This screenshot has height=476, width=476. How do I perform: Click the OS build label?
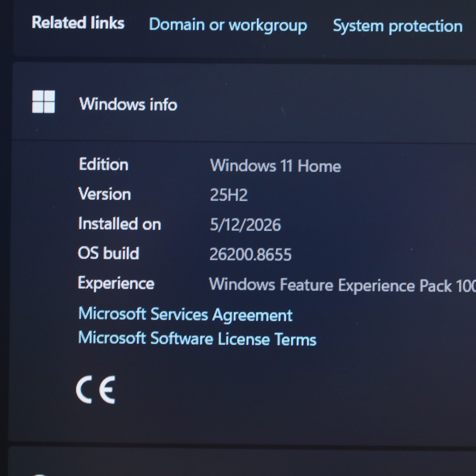[109, 253]
